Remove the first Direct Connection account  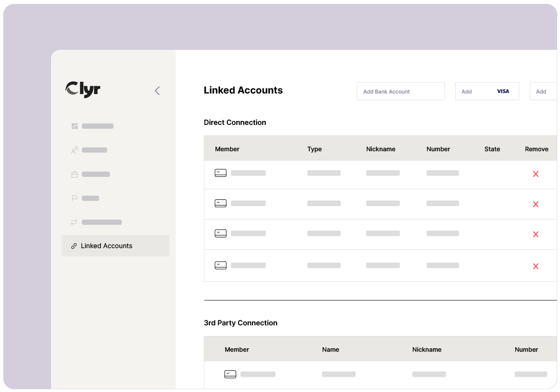click(535, 174)
